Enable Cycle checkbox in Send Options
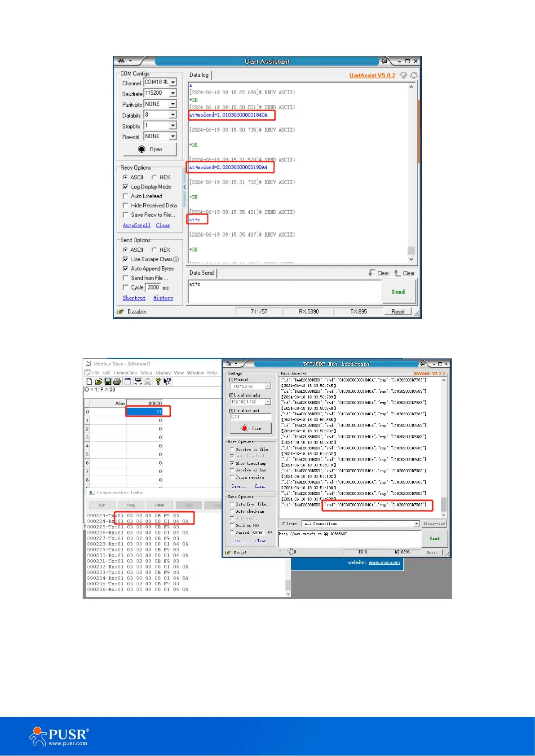Viewport: 535px width, 756px height. 125,287
